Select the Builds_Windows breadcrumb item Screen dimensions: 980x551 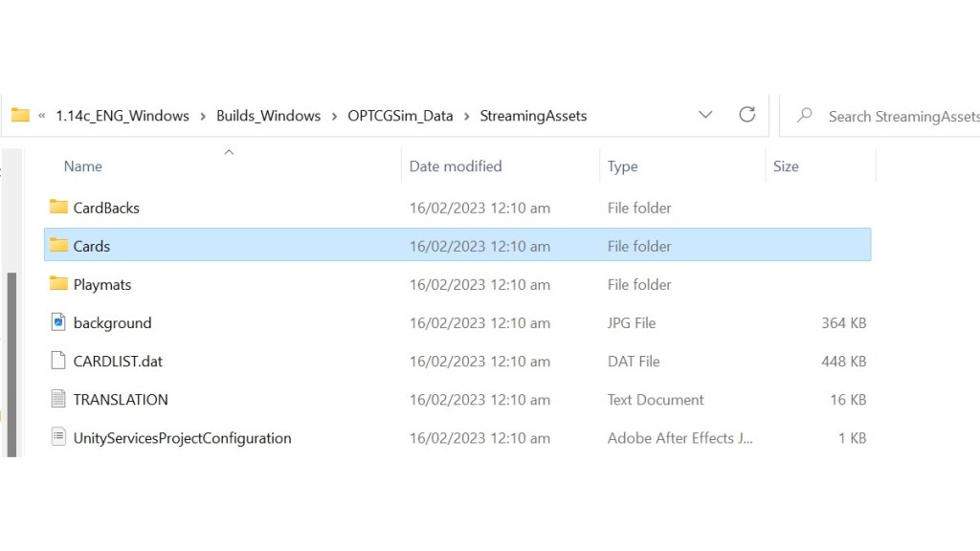[268, 115]
